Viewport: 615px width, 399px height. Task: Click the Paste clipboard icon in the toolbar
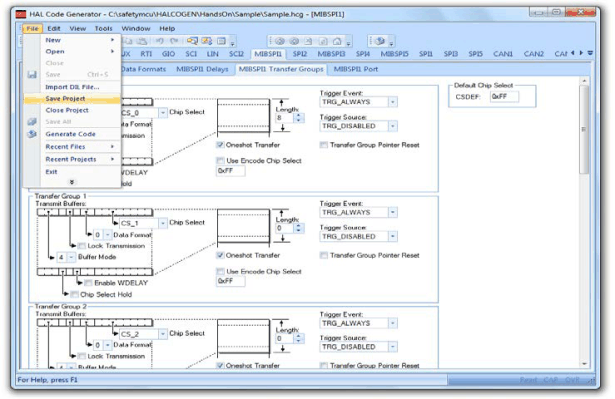[142, 41]
